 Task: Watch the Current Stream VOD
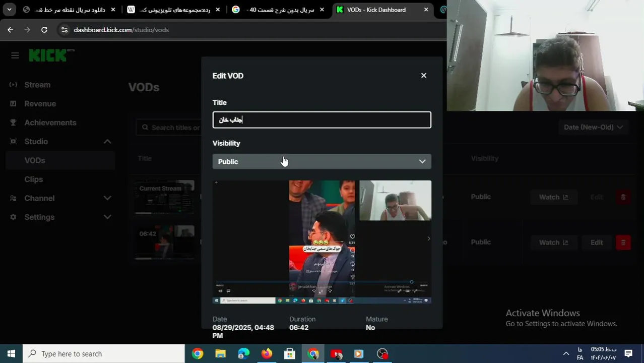553,197
